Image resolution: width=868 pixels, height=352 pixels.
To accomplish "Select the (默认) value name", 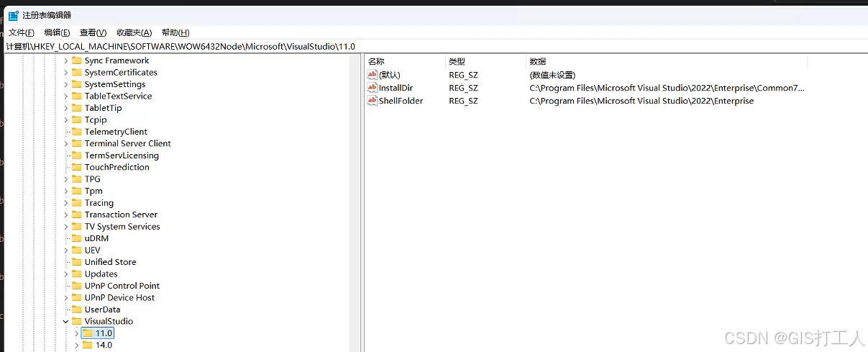I will (390, 75).
